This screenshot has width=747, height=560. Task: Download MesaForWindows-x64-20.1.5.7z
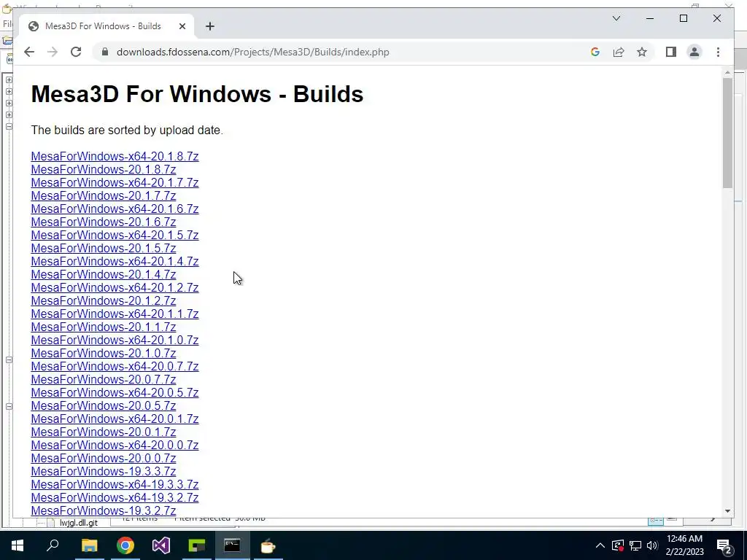coord(115,235)
